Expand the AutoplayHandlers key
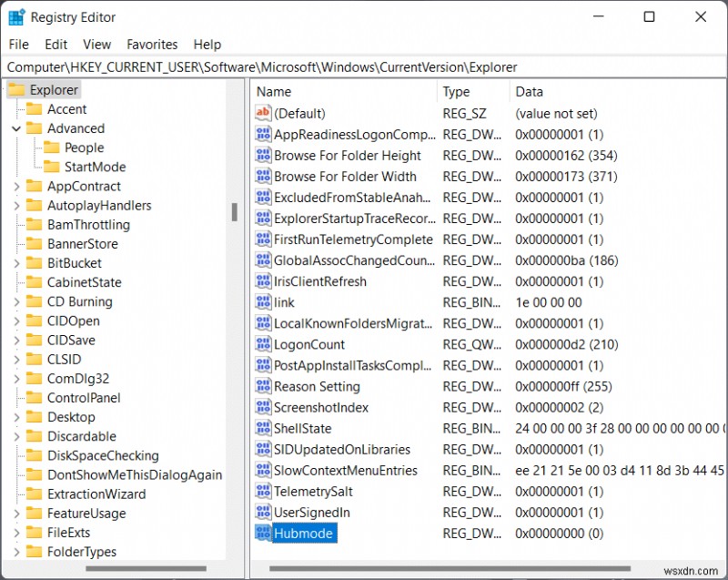This screenshot has width=728, height=580. [x=16, y=205]
